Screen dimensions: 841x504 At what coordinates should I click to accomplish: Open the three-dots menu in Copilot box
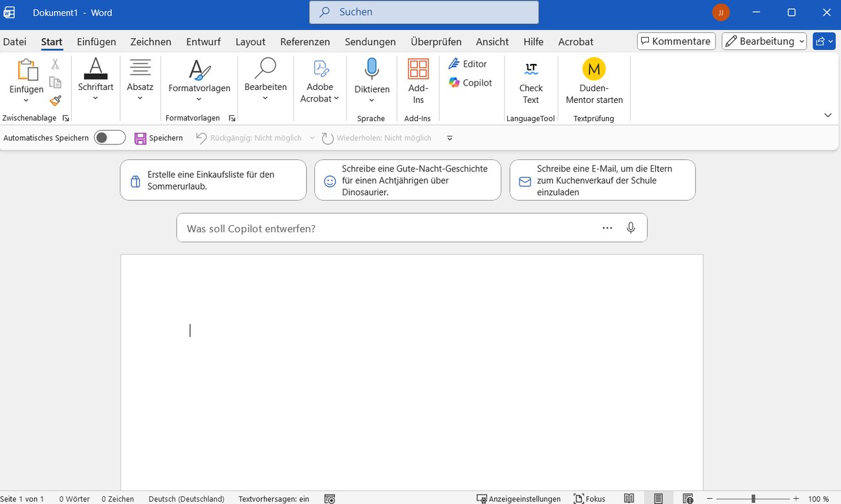(x=607, y=228)
